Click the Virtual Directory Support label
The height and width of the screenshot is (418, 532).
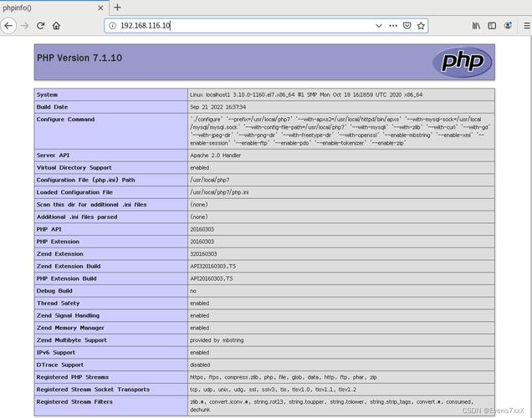click(74, 168)
